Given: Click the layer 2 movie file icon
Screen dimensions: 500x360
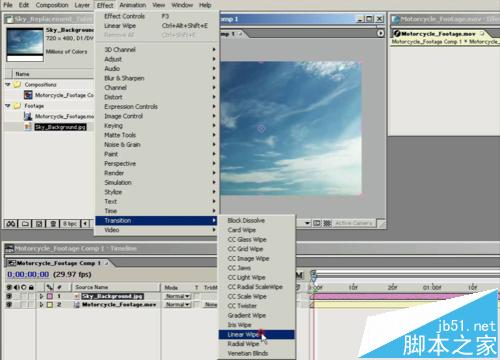Looking at the screenshot, I should click(x=77, y=305).
